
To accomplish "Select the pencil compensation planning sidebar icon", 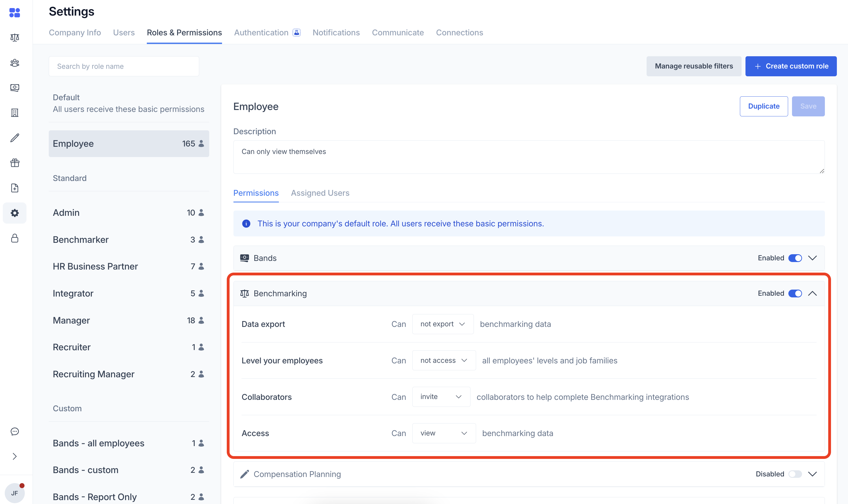I will click(14, 138).
